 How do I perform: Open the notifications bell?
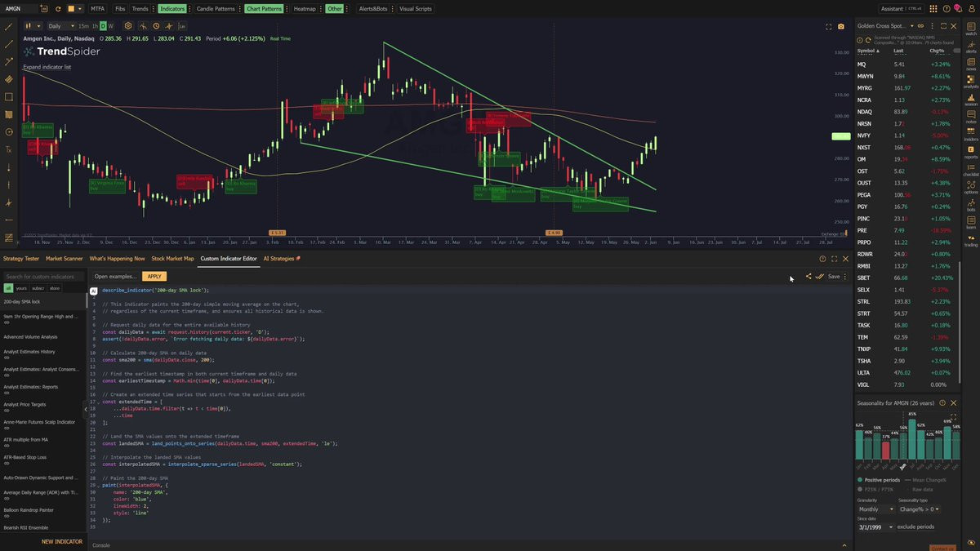point(957,8)
